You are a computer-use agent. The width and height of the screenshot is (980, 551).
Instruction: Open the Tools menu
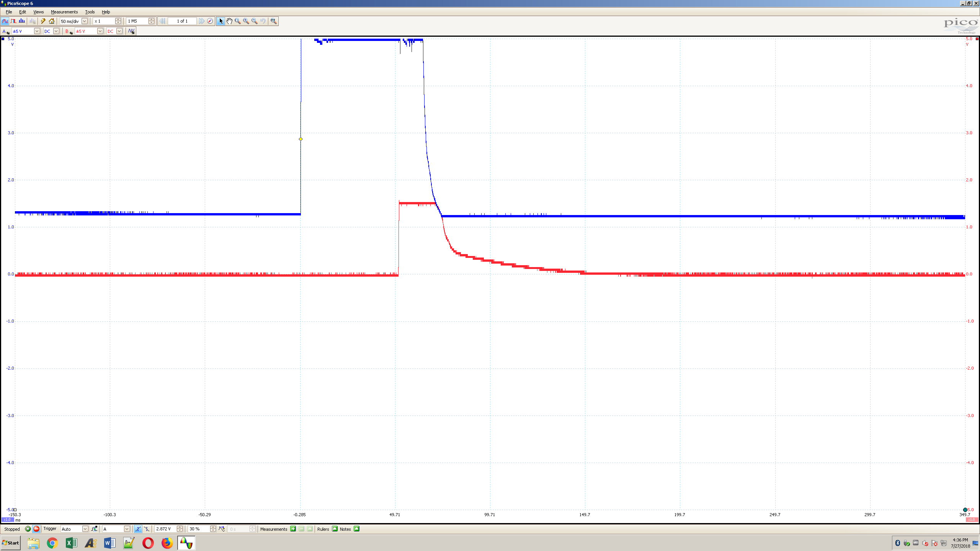(x=90, y=12)
